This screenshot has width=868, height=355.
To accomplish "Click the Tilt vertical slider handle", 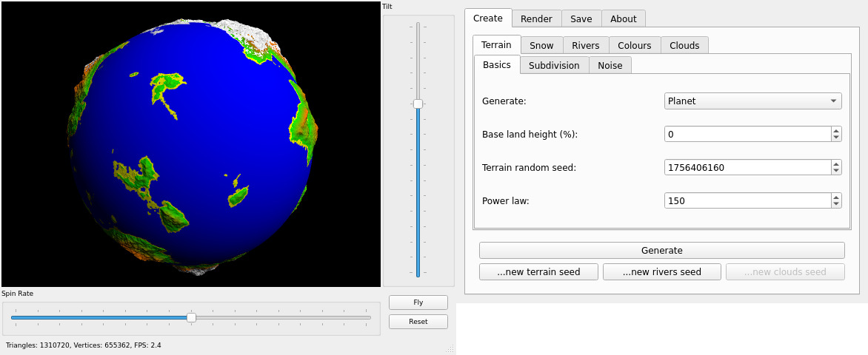I will (418, 104).
